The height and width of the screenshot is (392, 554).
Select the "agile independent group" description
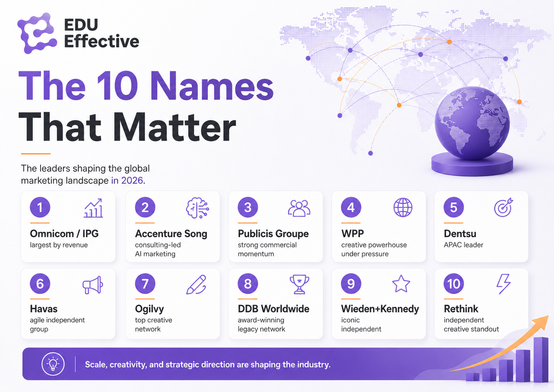(x=58, y=324)
